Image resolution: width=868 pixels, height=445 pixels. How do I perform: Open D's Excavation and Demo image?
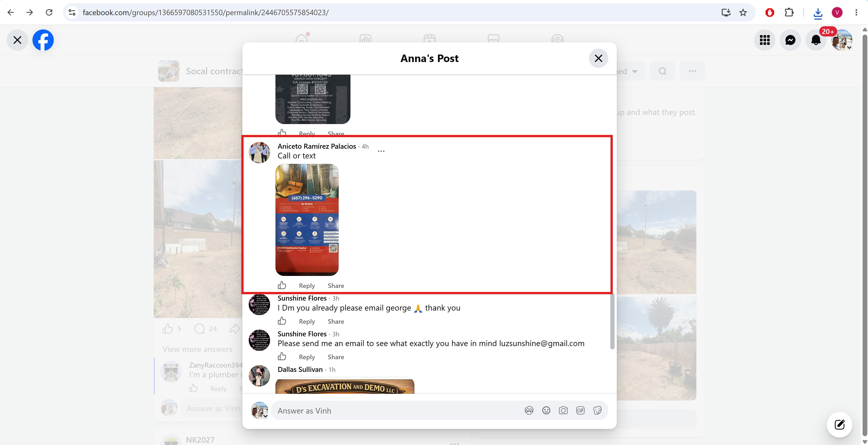click(345, 386)
